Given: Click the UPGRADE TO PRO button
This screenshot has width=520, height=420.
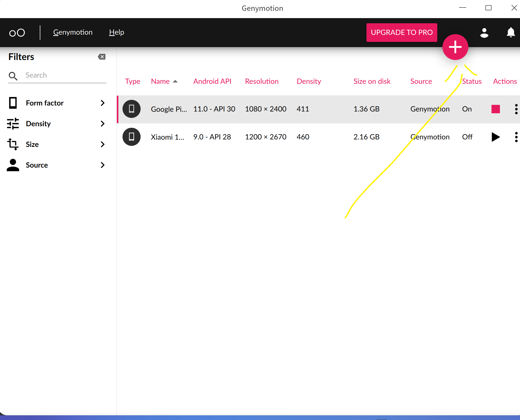Looking at the screenshot, I should pos(402,33).
